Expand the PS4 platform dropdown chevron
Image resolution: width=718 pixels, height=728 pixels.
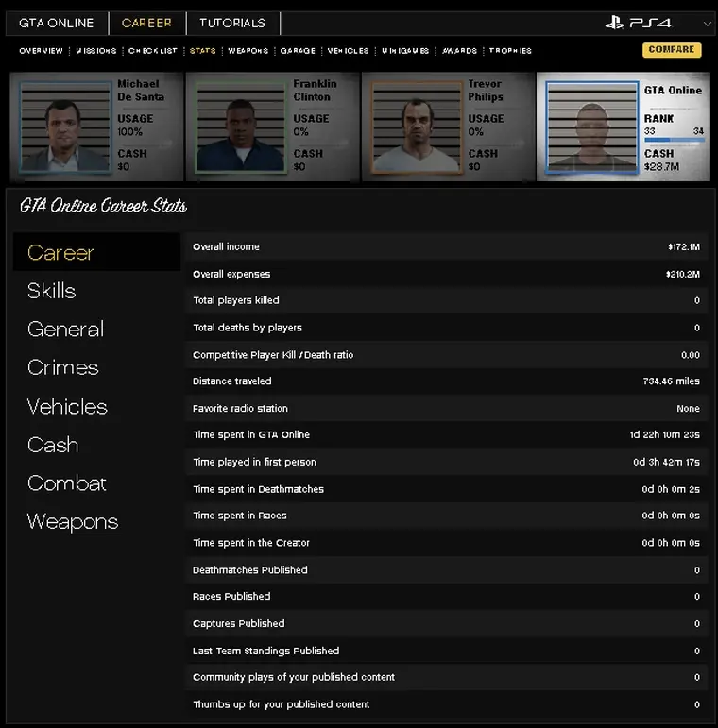(708, 24)
